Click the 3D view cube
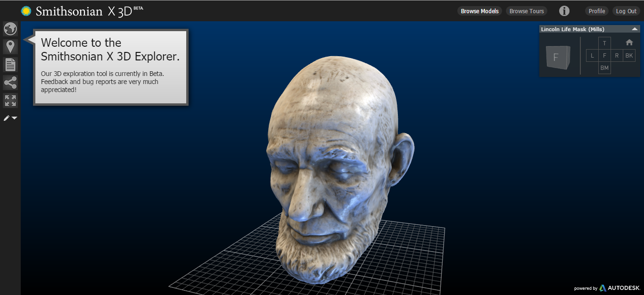The image size is (644, 295). pos(557,57)
